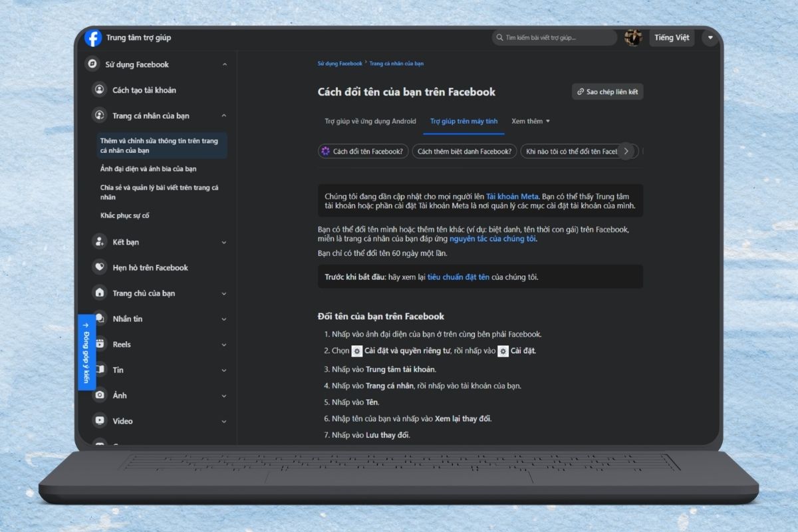Expand the Ảnh section chevron
This screenshot has height=532, width=798.
[224, 396]
